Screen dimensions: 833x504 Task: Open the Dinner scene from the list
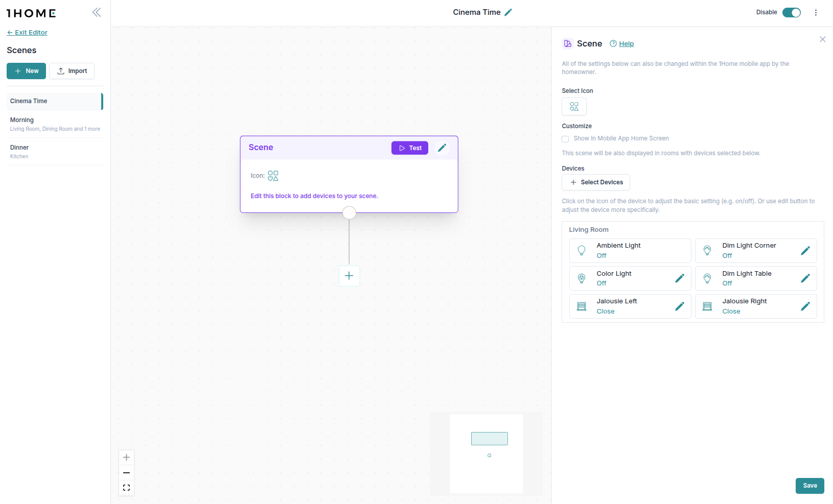[x=54, y=151]
